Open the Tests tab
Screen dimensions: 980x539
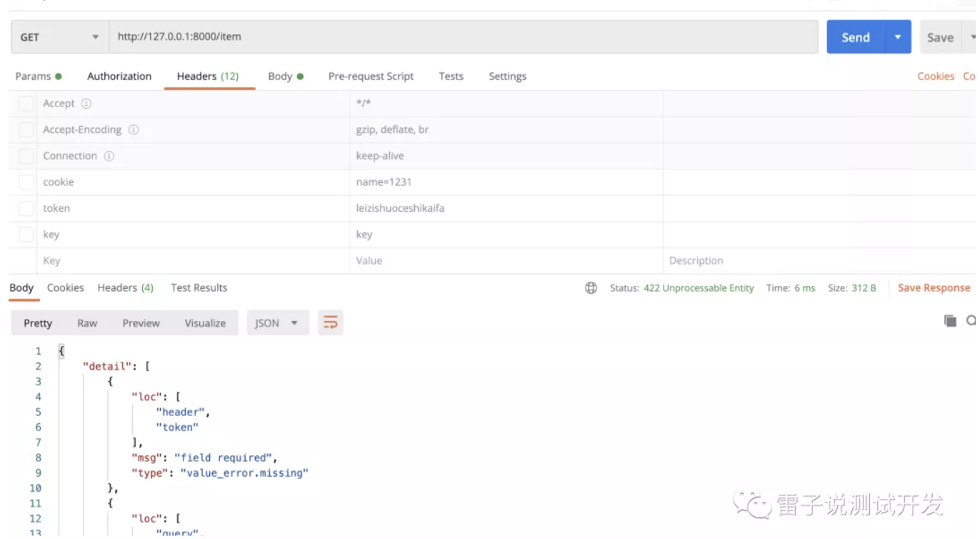(x=451, y=76)
